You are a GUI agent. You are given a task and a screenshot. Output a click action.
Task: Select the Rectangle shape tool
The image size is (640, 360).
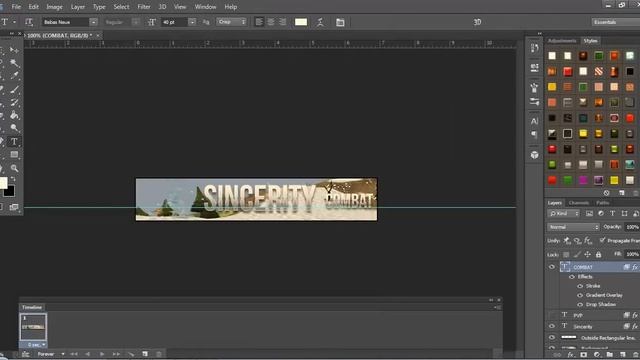pyautogui.click(x=14, y=155)
